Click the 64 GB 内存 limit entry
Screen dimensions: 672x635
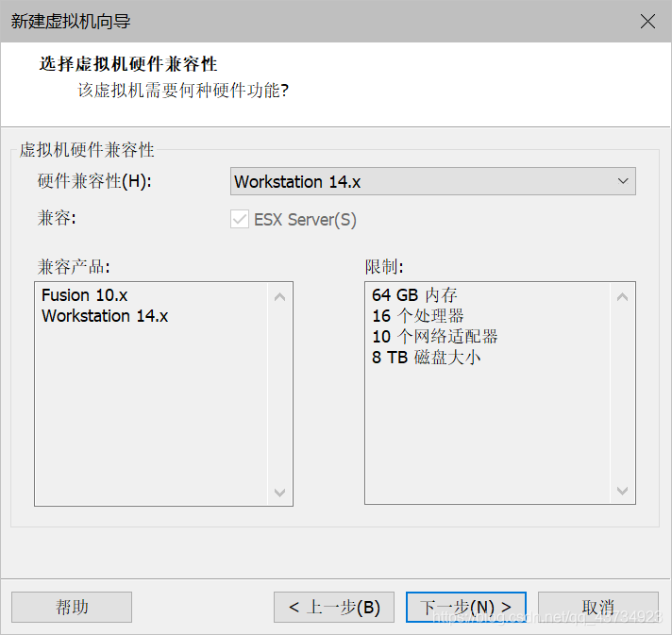[x=414, y=295]
